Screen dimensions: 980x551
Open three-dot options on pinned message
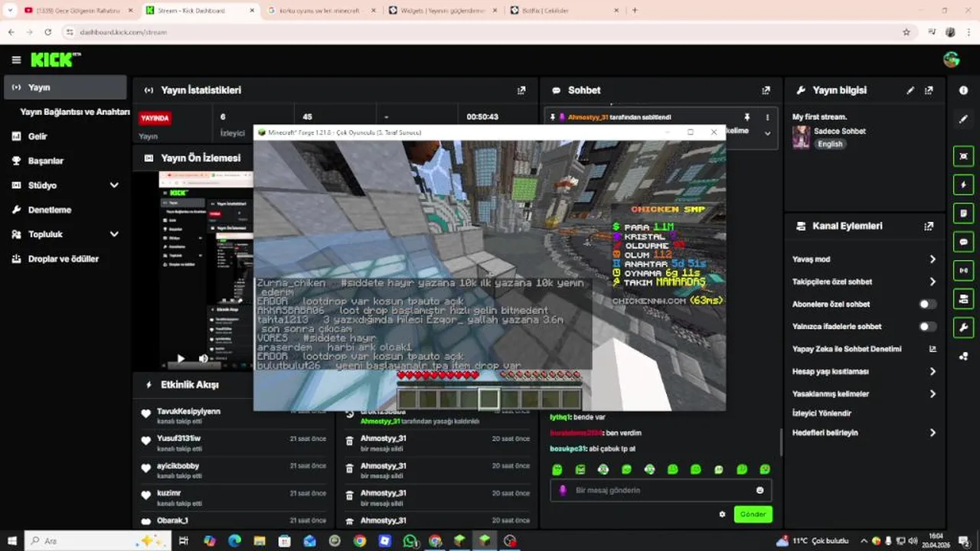(x=767, y=117)
